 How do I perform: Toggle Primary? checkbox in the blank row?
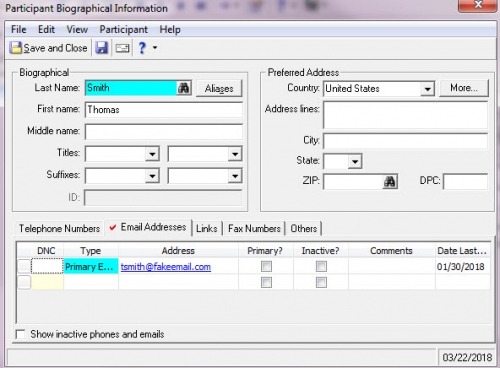(x=266, y=283)
